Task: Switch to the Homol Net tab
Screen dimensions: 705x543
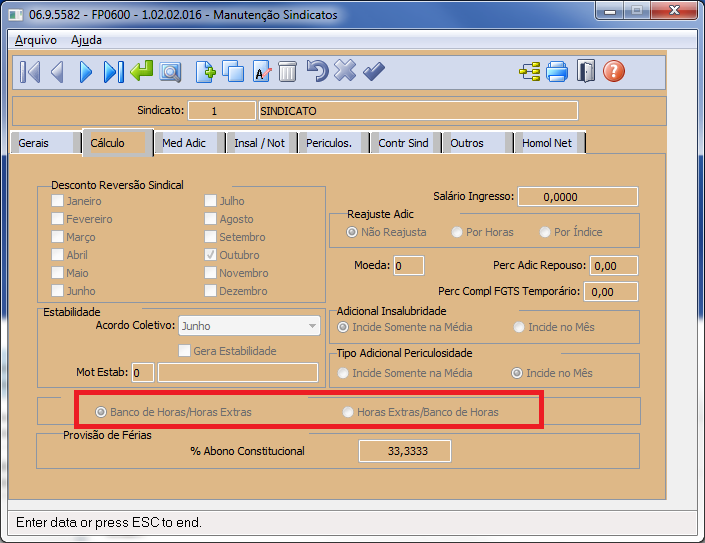Action: tap(549, 143)
